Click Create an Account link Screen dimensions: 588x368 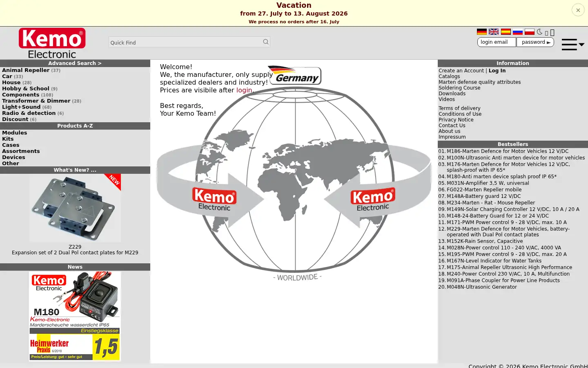tap(461, 71)
